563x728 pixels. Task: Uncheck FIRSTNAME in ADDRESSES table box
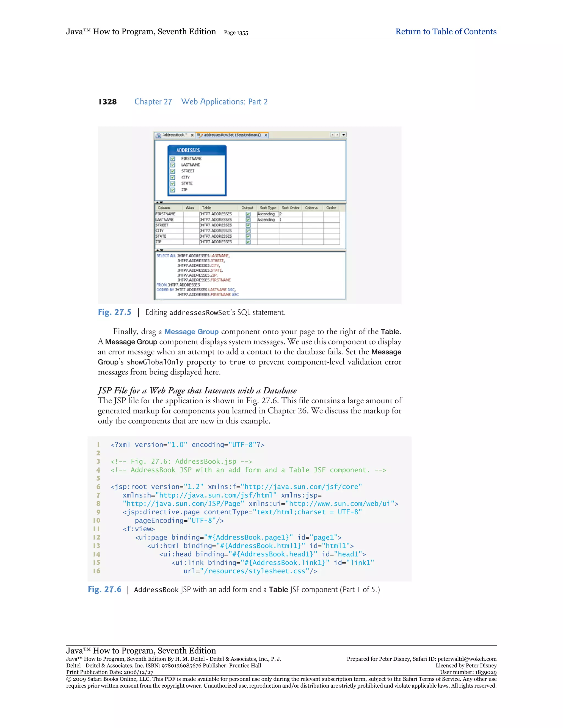pyautogui.click(x=173, y=159)
